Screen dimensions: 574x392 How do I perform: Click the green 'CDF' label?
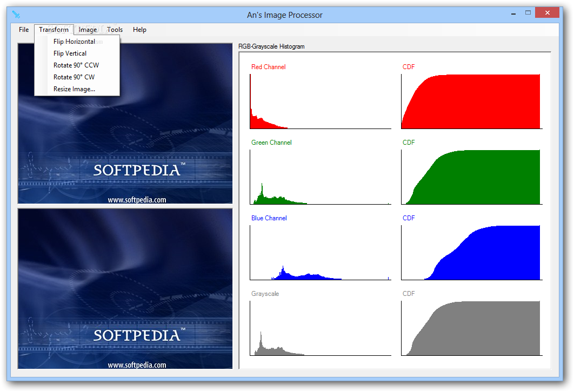[409, 143]
